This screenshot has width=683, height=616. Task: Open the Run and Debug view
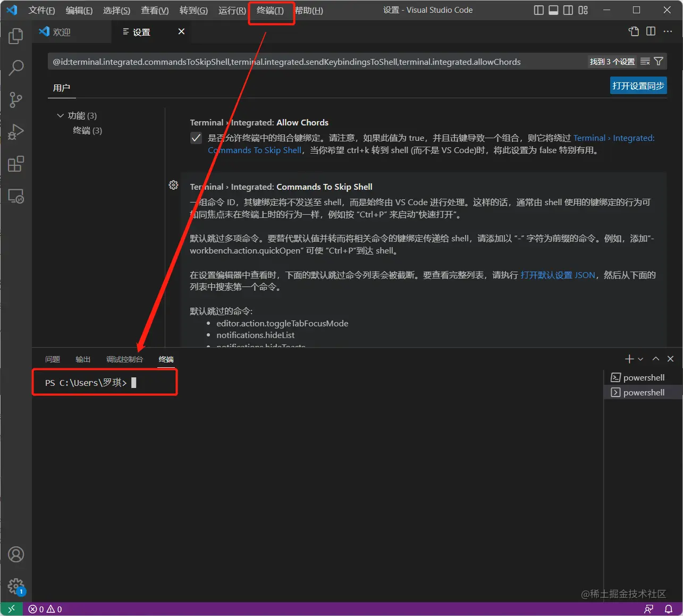pyautogui.click(x=16, y=131)
